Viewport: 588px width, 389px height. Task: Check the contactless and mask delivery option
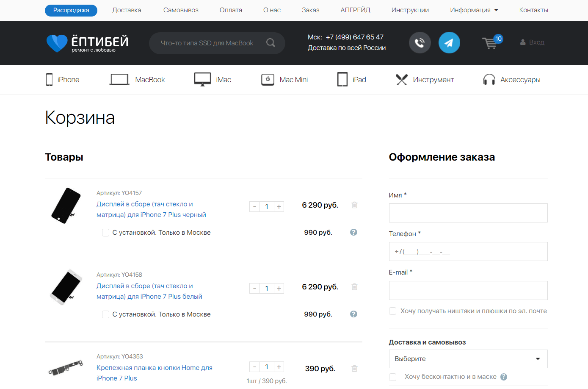click(x=393, y=377)
